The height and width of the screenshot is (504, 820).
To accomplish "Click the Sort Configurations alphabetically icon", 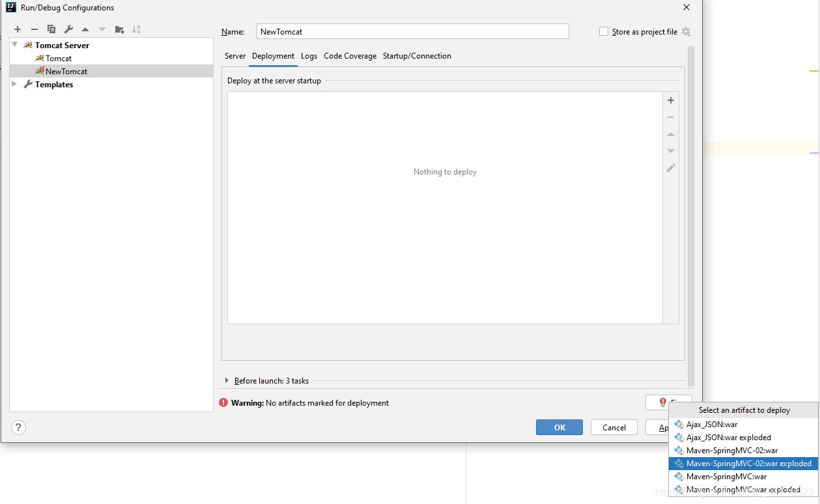I will [x=136, y=29].
